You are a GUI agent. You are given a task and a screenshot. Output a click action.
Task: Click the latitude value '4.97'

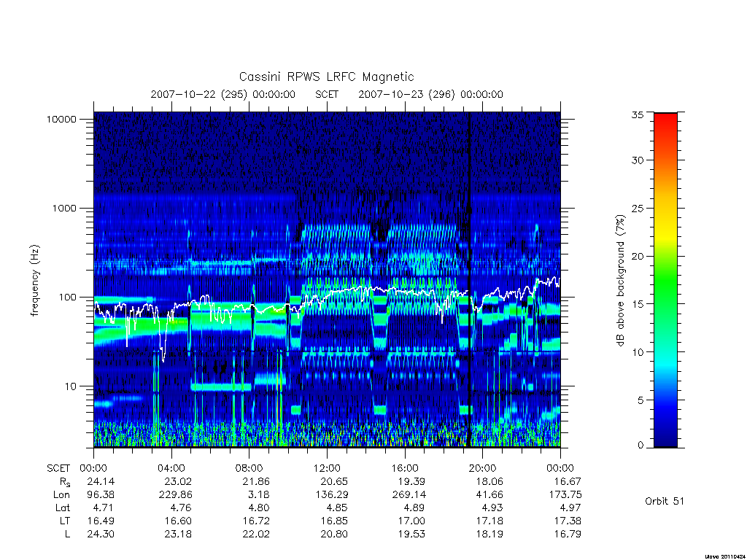point(570,507)
